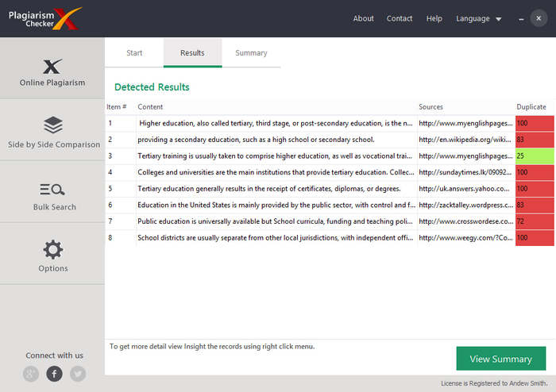
Task: Open the Contact menu item
Action: pyautogui.click(x=400, y=18)
